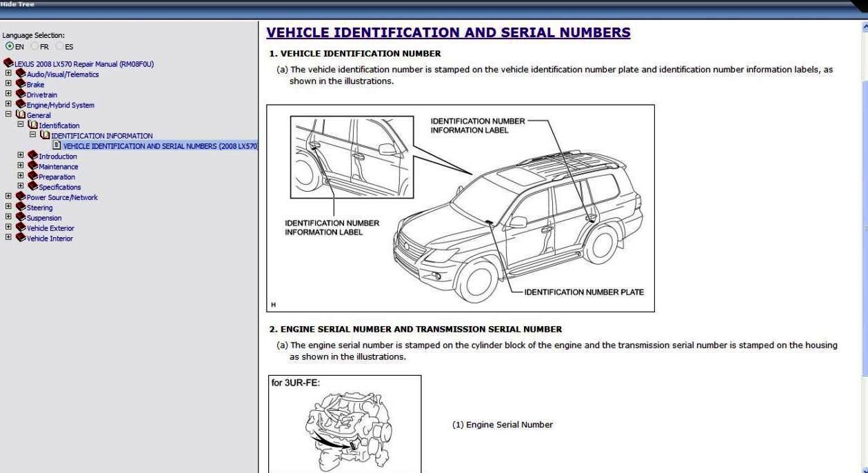The image size is (868, 473).
Task: Open the Vehicle Exterior section
Action: (50, 228)
